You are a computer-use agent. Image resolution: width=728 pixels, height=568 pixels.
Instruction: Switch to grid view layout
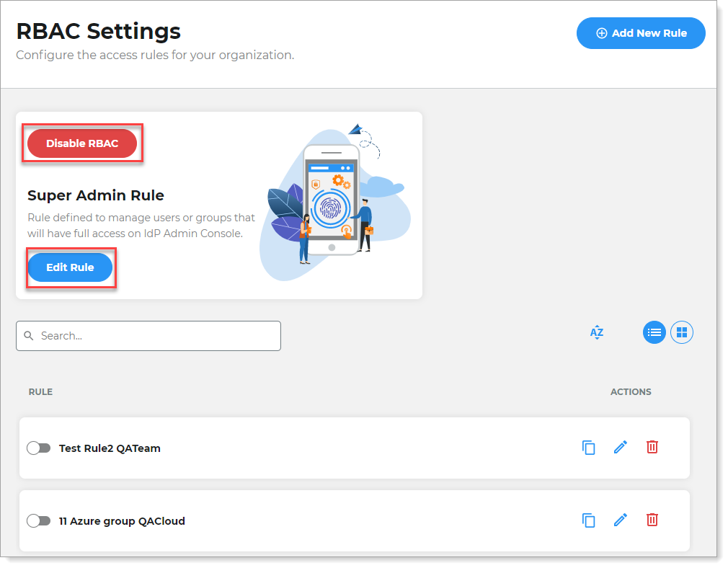[681, 332]
